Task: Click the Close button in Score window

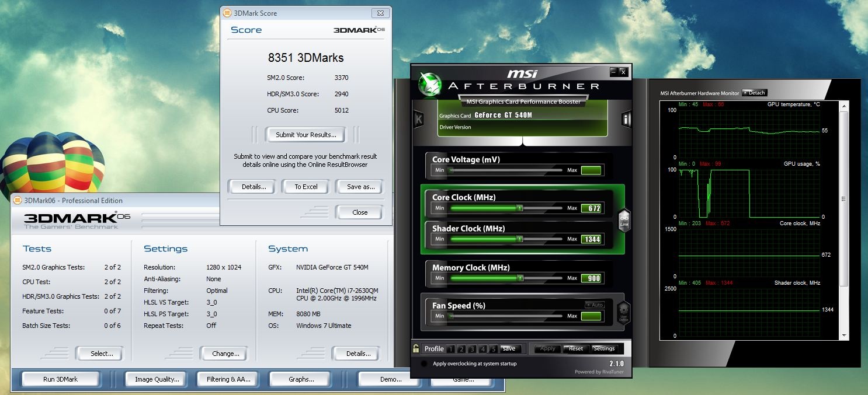Action: click(x=360, y=212)
